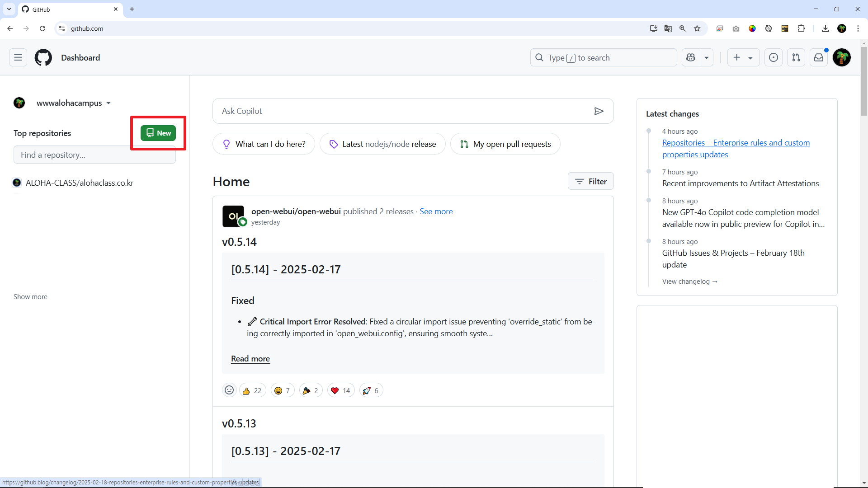Viewport: 868px width, 488px height.
Task: Open release v0.5.13 heading
Action: pos(239,424)
